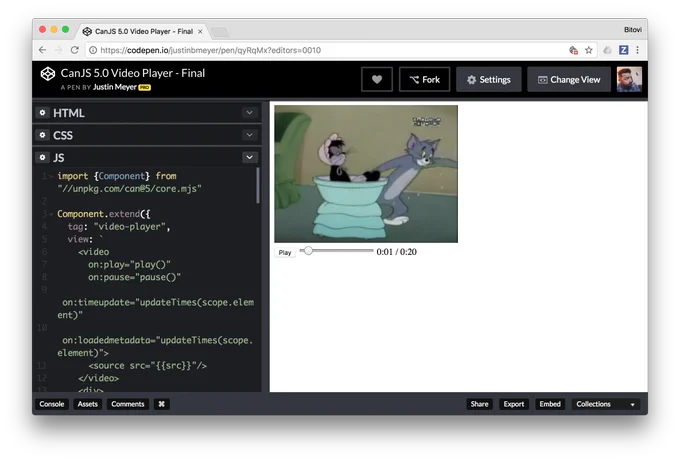Open the Change View menu
680x461 pixels.
(569, 79)
